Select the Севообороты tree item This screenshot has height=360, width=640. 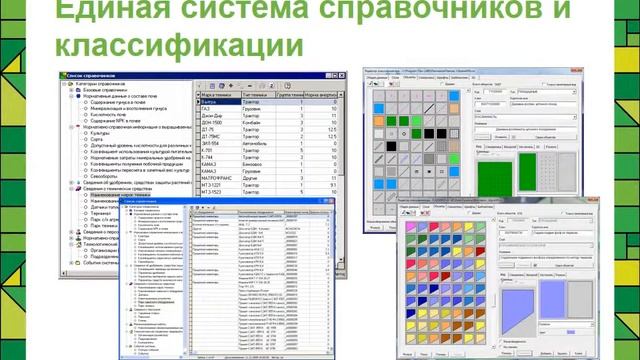pos(104,176)
